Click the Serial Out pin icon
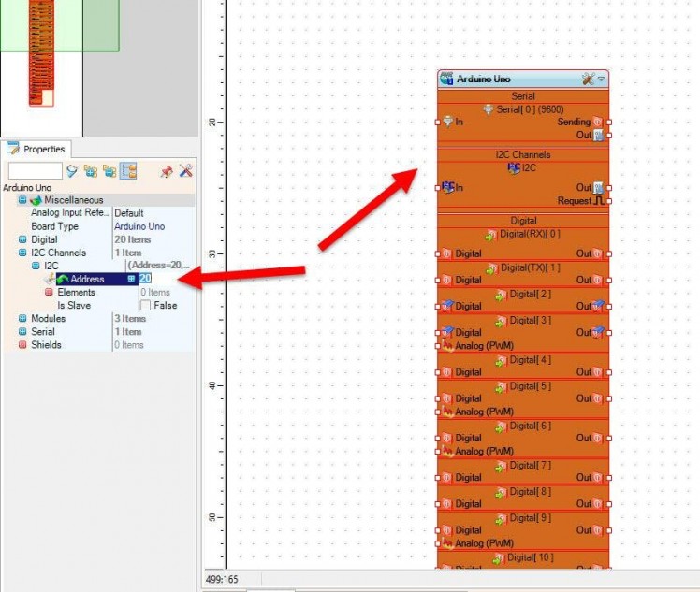The height and width of the screenshot is (592, 700). [598, 136]
